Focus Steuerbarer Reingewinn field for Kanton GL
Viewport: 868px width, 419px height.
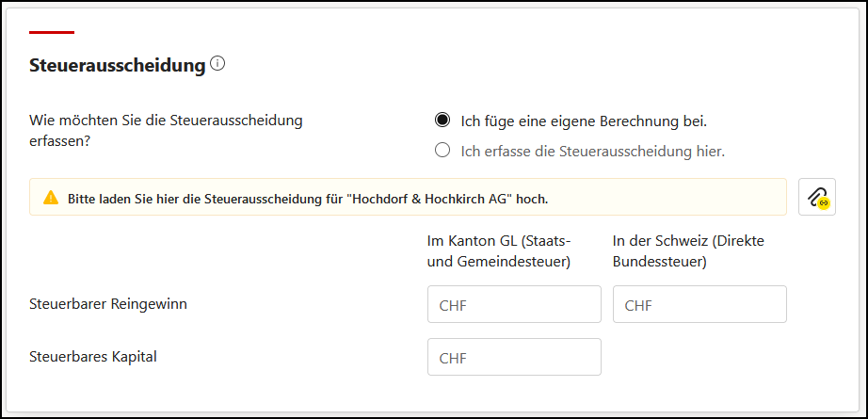click(x=514, y=304)
